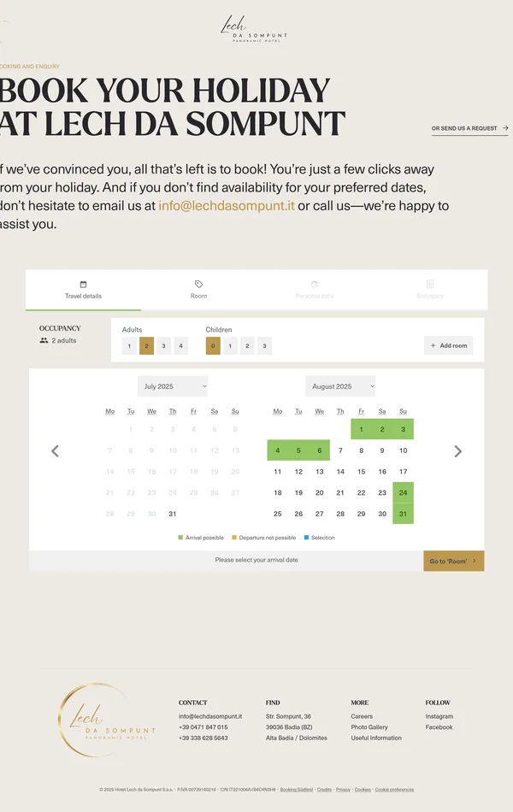
Task: Select 3 adults in occupancy
Action: pyautogui.click(x=163, y=346)
